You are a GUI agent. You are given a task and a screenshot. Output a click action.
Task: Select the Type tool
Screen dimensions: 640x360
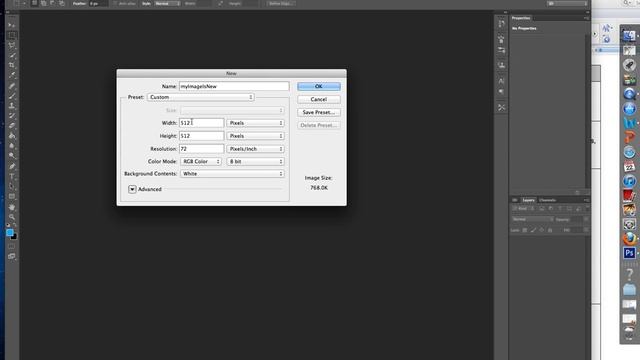click(11, 176)
